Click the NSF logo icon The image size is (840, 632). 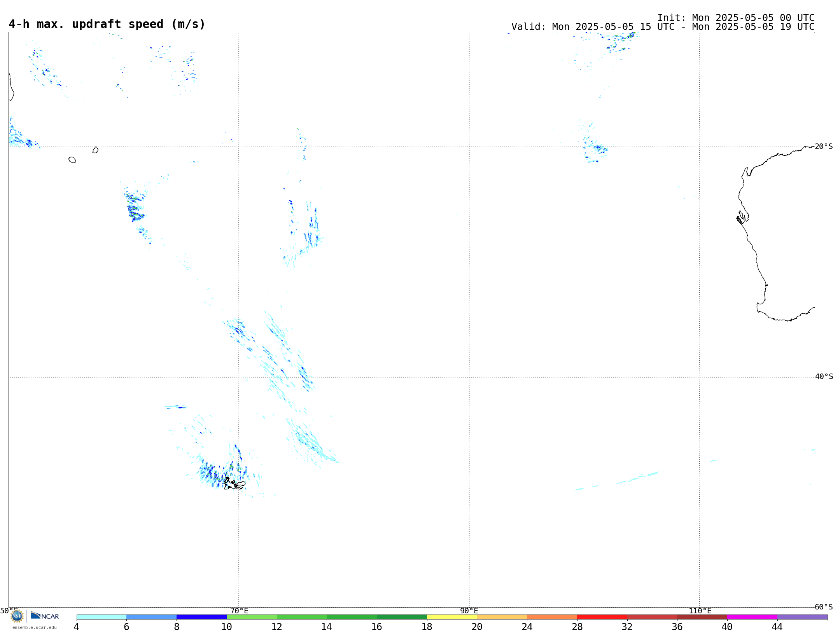(x=17, y=616)
